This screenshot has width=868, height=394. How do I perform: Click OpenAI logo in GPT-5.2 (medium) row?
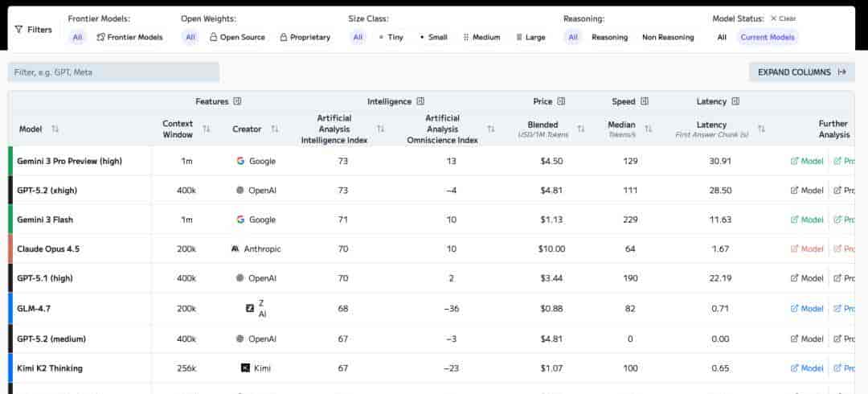tap(240, 339)
